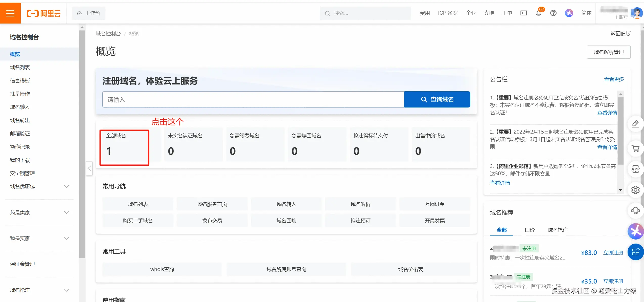Open the 域名解析管理 button
644x302 pixels.
click(x=608, y=52)
